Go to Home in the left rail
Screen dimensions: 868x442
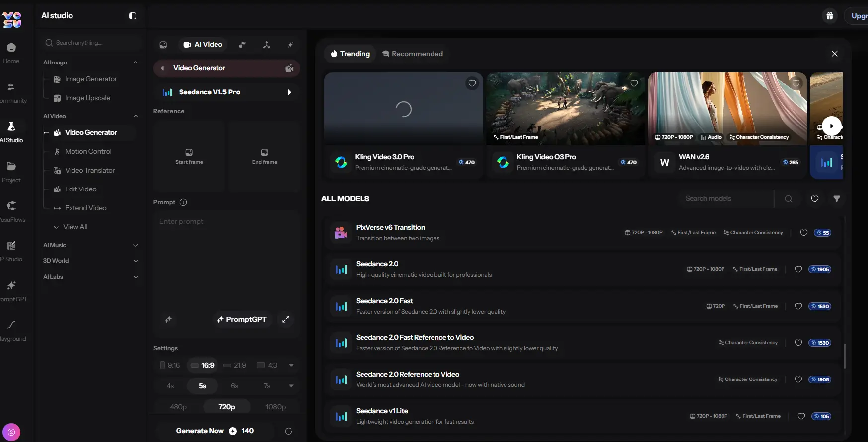[11, 53]
